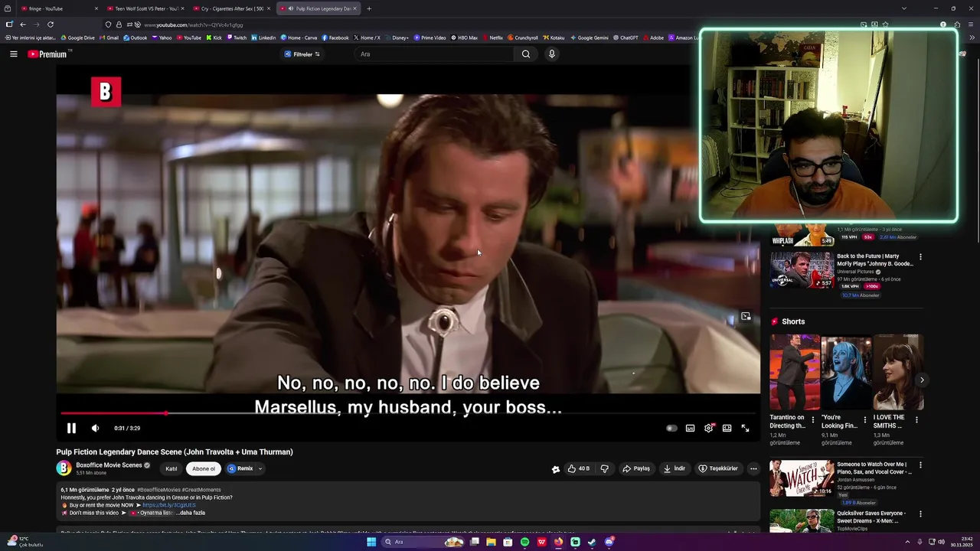
Task: Open Spotify from taskbar
Action: (x=524, y=542)
